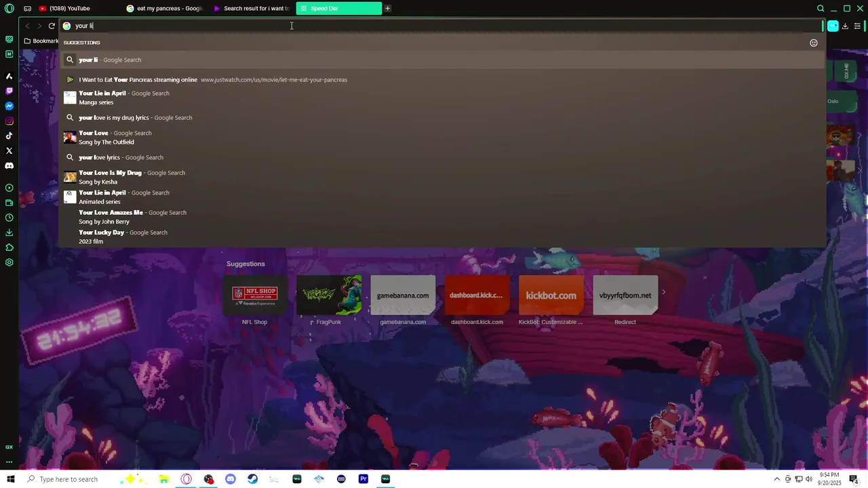Open the volume control in the system tray
This screenshot has width=868, height=488.
809,479
